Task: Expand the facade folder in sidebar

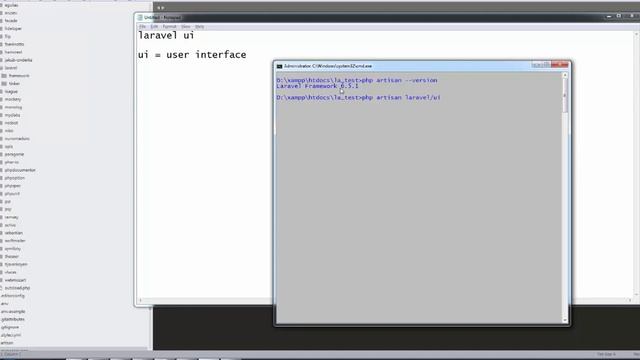Action: click(x=11, y=21)
